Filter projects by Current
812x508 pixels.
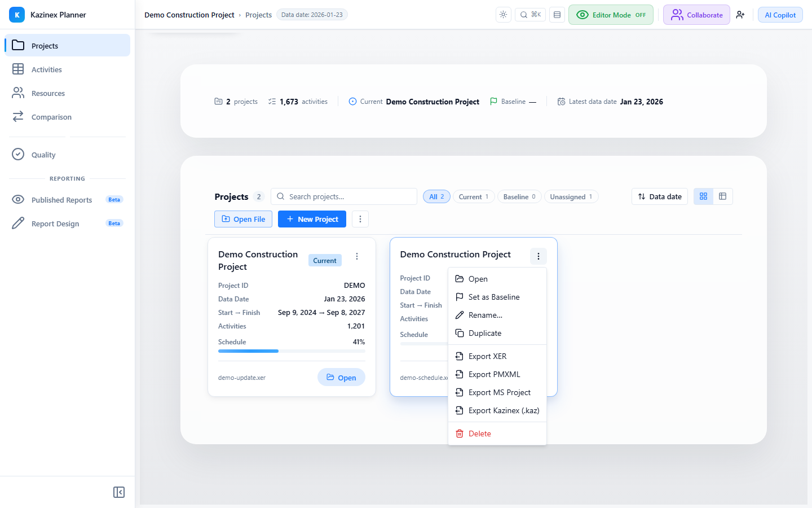[474, 196]
